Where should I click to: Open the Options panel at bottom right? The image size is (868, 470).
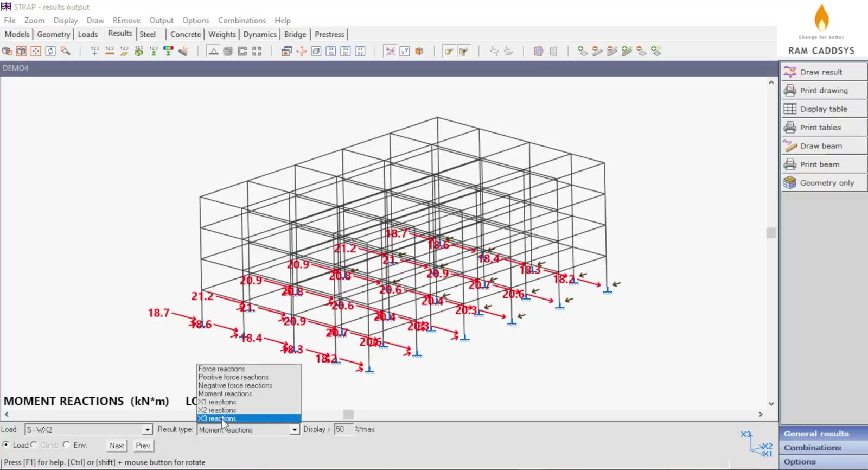click(824, 462)
